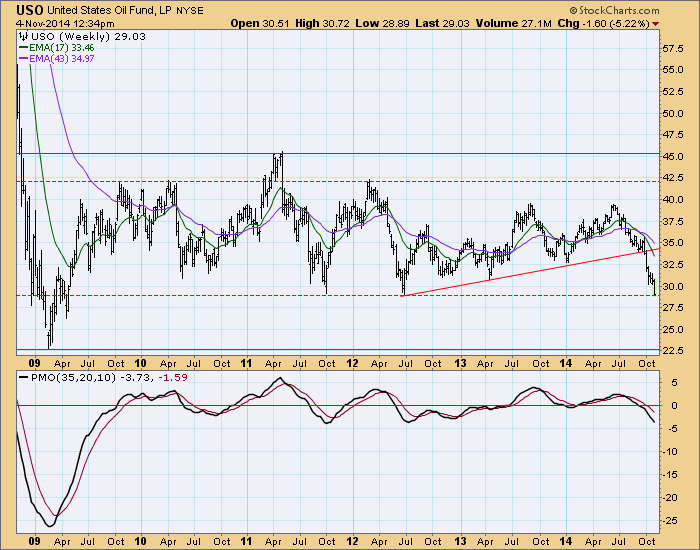Click the 42.5 price axis label
The width and height of the screenshot is (700, 550).
[673, 178]
